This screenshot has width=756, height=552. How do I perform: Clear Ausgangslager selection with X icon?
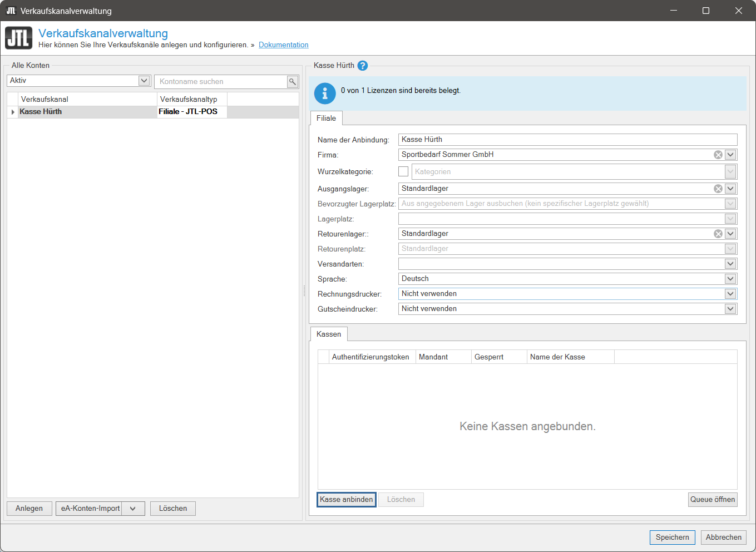(x=718, y=189)
